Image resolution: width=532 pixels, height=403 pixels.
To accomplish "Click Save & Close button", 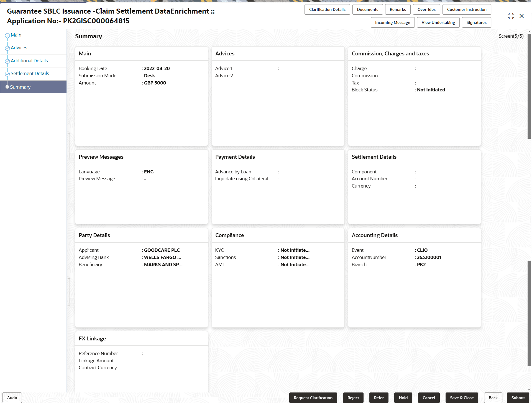I will (461, 398).
